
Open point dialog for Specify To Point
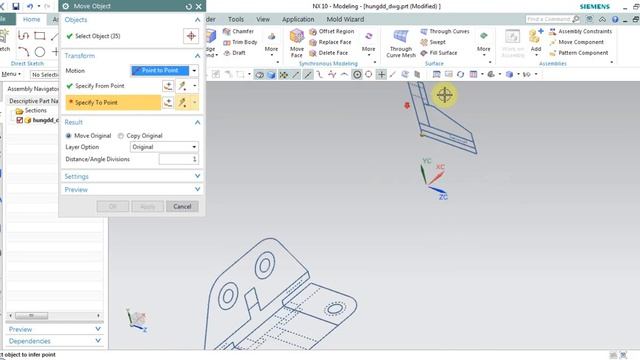point(168,102)
